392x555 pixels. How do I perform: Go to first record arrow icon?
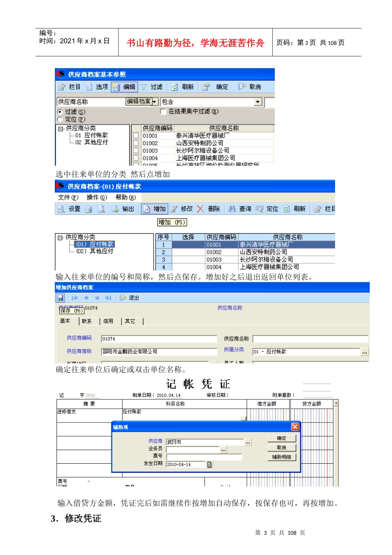click(x=75, y=298)
